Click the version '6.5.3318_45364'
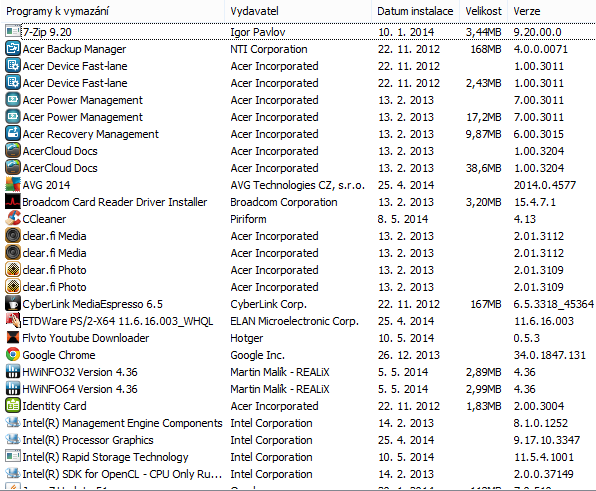Screen dimensions: 596x491 (553, 304)
